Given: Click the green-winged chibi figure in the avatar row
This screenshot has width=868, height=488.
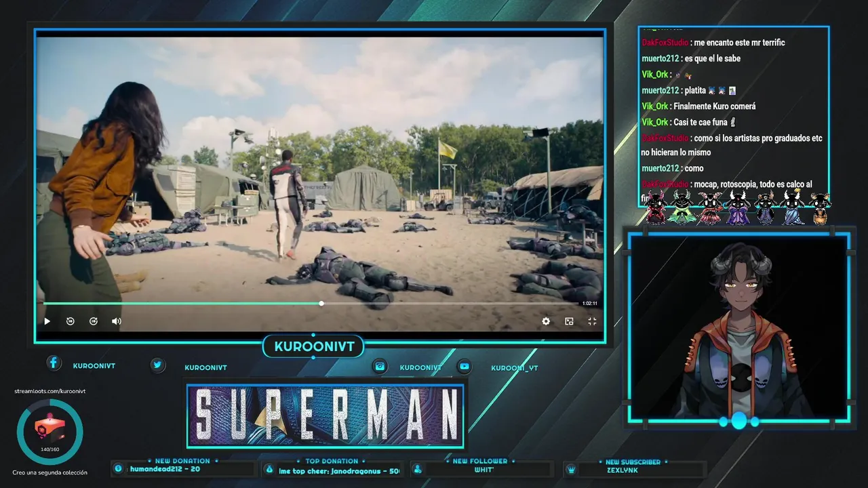Looking at the screenshot, I should (x=680, y=208).
